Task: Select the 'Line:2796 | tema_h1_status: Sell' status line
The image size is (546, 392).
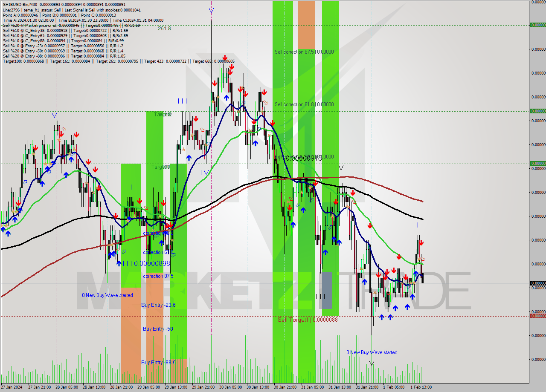Action: [72, 9]
